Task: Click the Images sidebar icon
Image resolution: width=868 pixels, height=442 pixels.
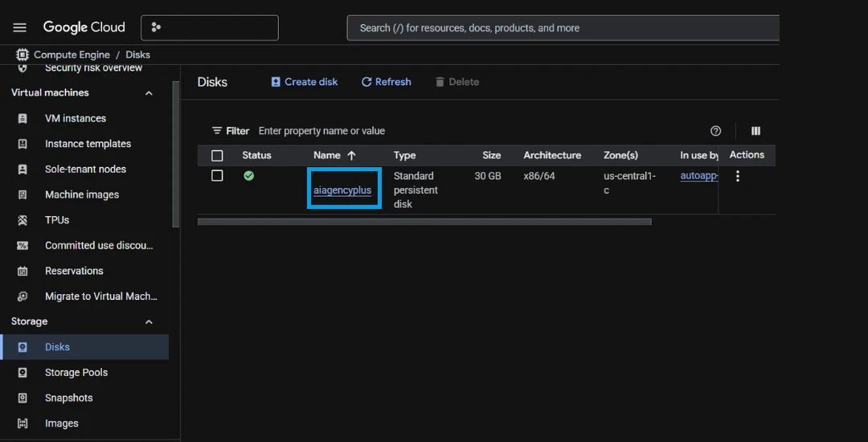Action: pyautogui.click(x=23, y=424)
